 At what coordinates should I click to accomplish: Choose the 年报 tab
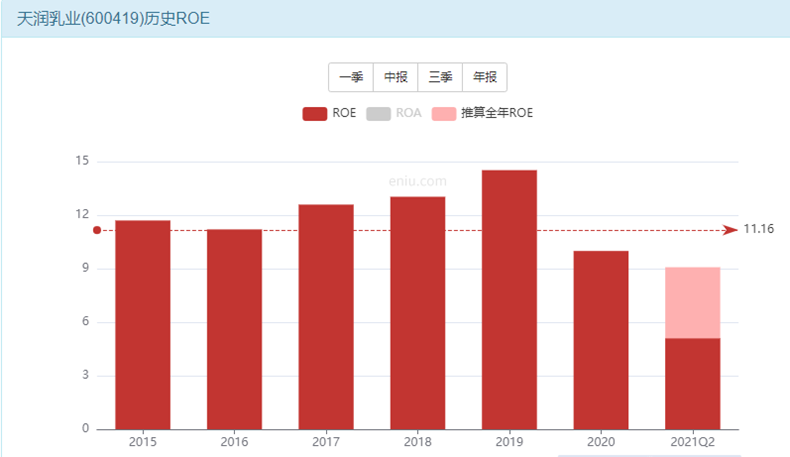coord(485,78)
